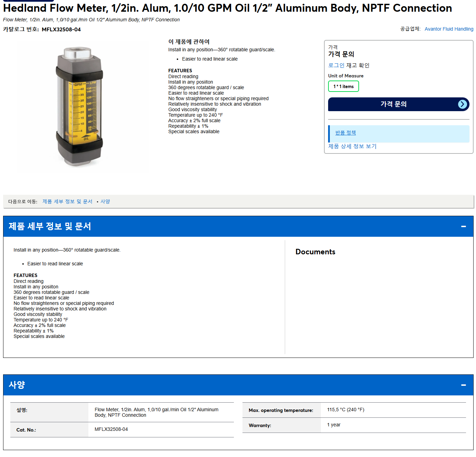Screen dimensions: 476x457
Task: Click the 가격 문의 price inquiry button
Action: [x=399, y=104]
